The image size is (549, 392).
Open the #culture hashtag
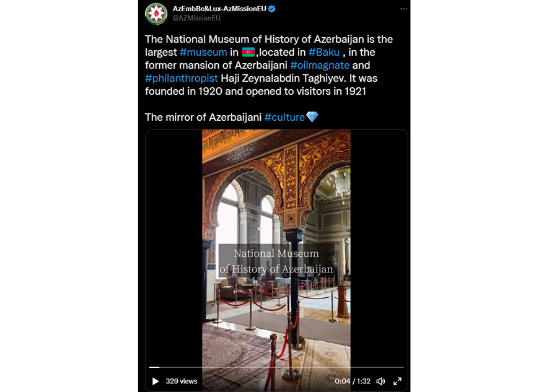[284, 117]
